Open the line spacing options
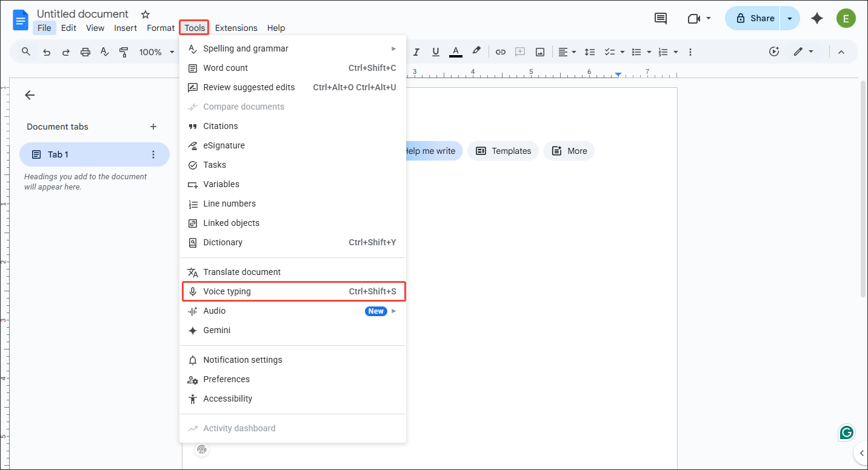The height and width of the screenshot is (470, 868). (590, 51)
